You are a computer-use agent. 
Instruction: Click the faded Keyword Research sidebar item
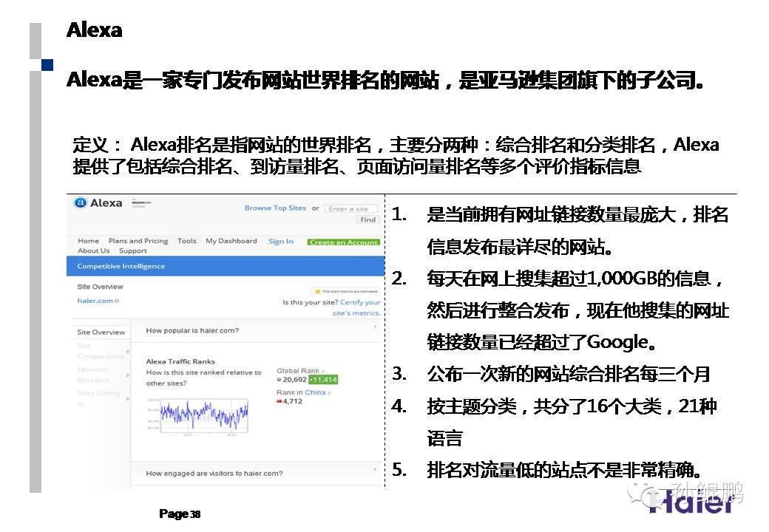pyautogui.click(x=93, y=375)
